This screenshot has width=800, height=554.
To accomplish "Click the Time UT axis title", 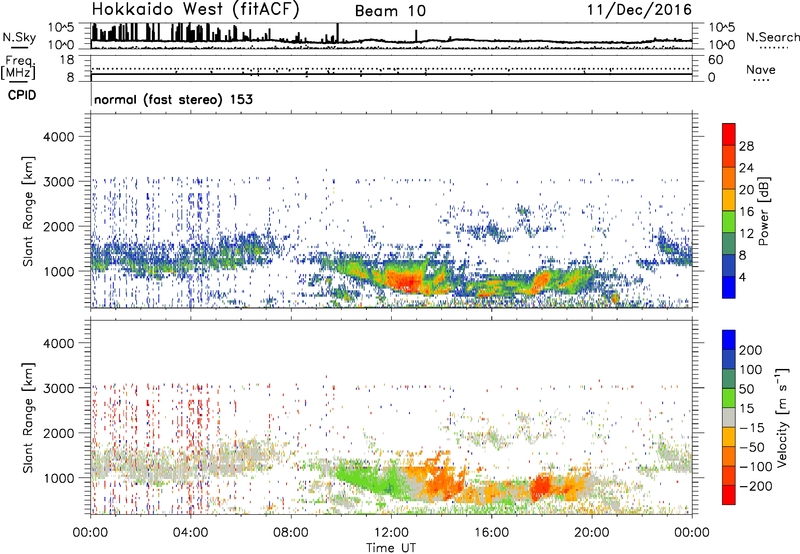I will pyautogui.click(x=391, y=548).
